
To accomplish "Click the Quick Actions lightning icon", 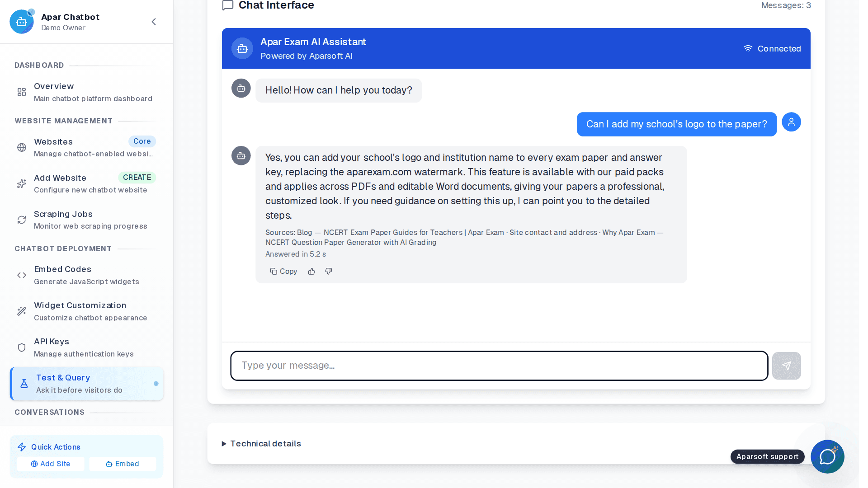I will coord(22,447).
